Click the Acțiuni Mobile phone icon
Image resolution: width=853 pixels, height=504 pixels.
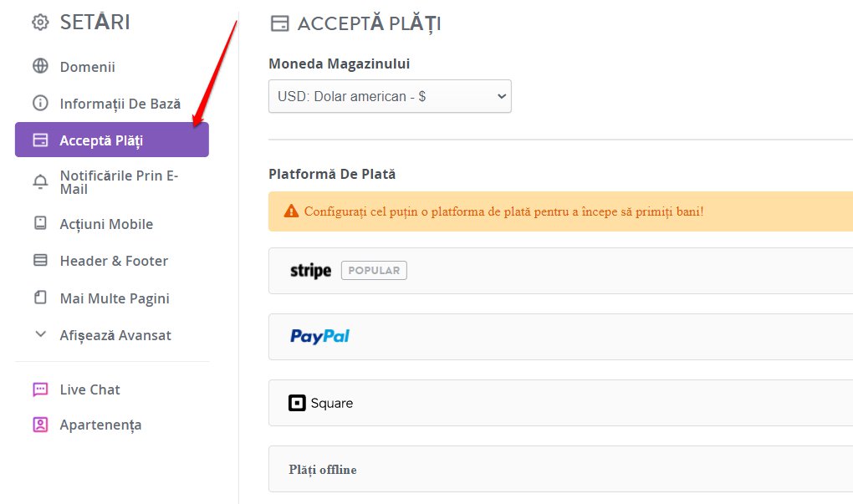tap(40, 223)
